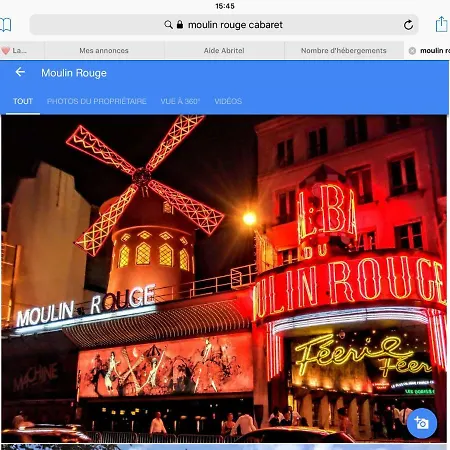Open the Moulin Rouge windmill night photo
450x450 pixels.
coord(224,279)
